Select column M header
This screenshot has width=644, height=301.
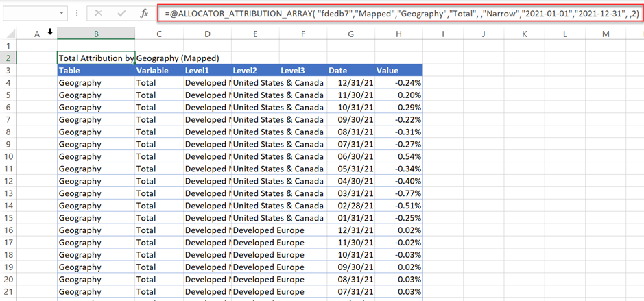coord(606,34)
